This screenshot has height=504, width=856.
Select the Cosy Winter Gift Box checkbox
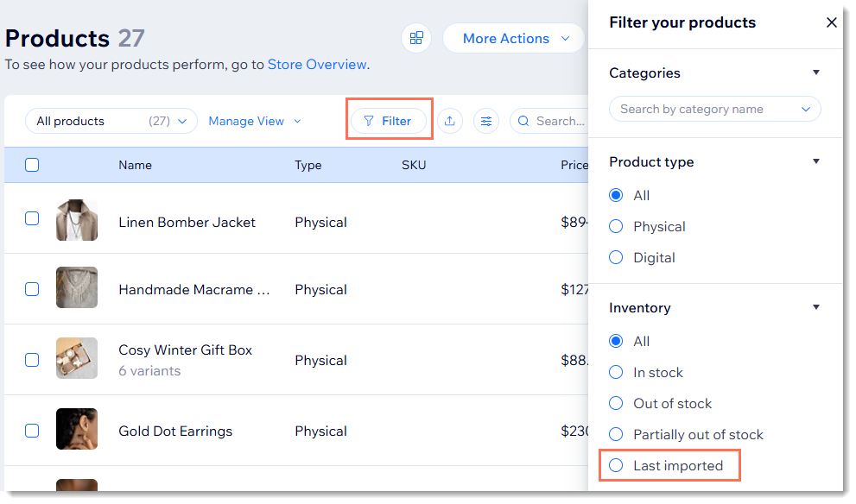(32, 360)
